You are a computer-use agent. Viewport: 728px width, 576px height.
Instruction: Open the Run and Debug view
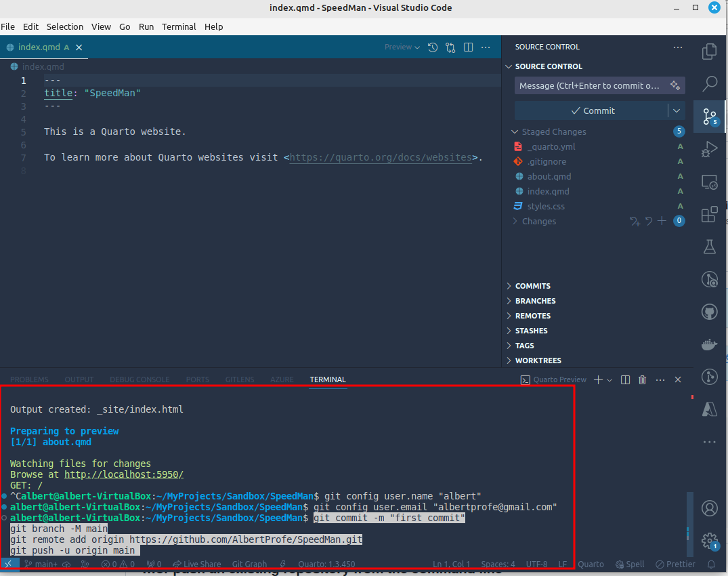click(x=709, y=149)
